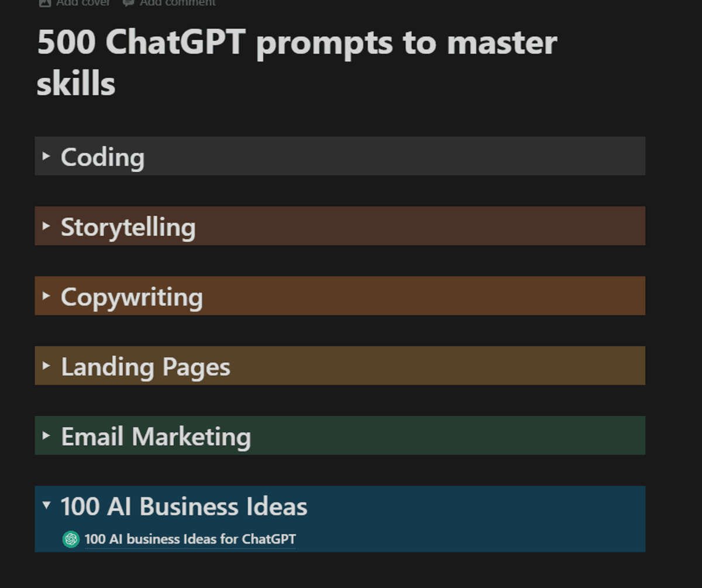Screen dimensions: 702x588
Task: Click the Add cover image icon
Action: 44,2
